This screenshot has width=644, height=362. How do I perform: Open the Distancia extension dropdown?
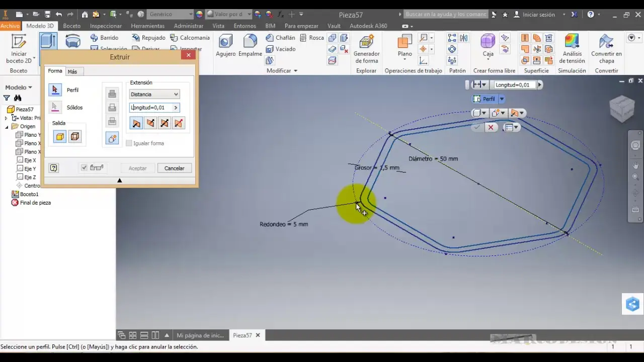[154, 95]
